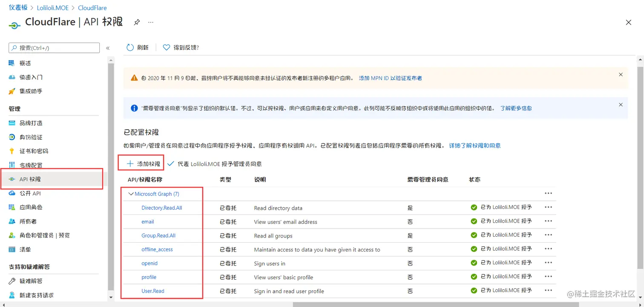Click the 公开 API cloud icon
This screenshot has height=307, width=644.
[12, 194]
